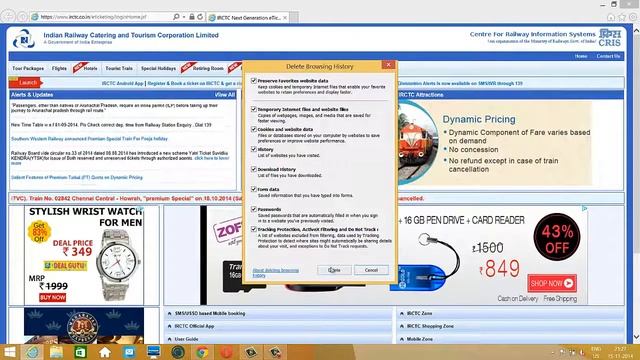This screenshot has width=640, height=360.
Task: Click the Deal Guru badge on watch ad
Action: 66,266
